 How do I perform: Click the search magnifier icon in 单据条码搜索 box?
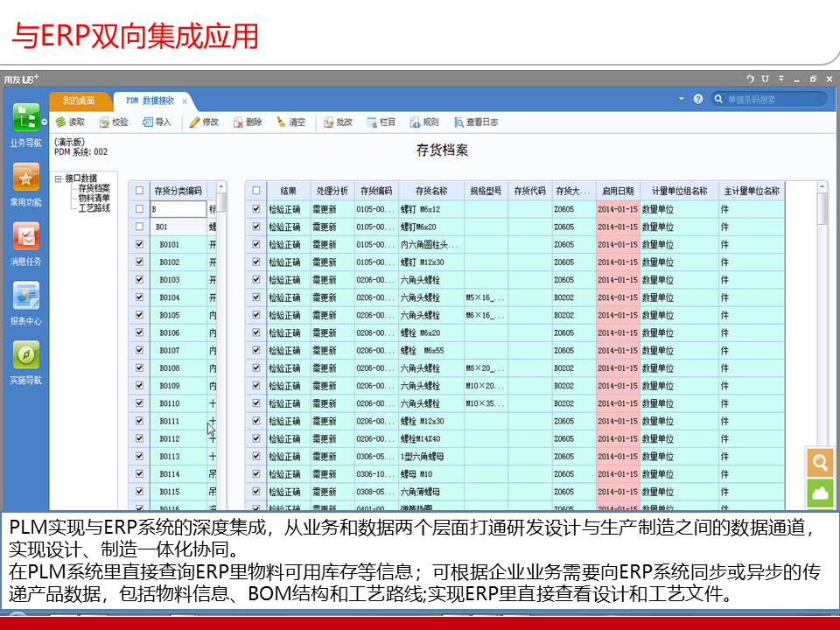click(719, 99)
